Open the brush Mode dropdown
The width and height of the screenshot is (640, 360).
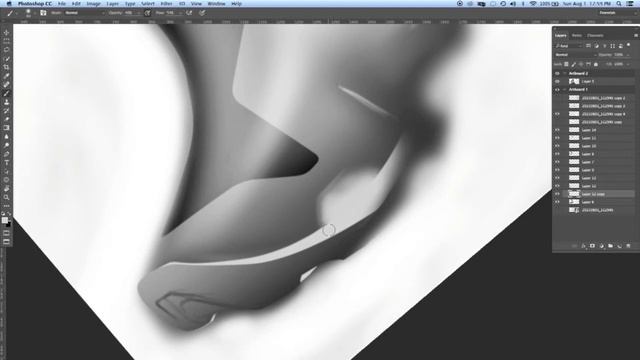(84, 13)
